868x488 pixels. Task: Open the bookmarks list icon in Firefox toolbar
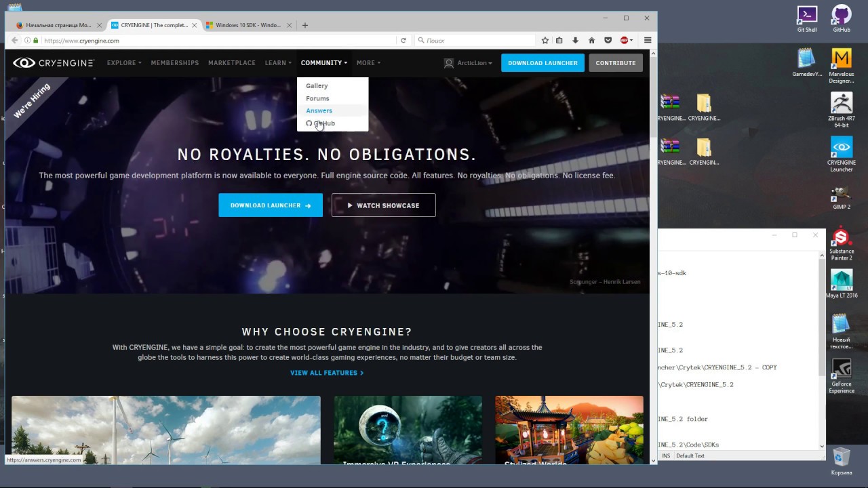click(x=559, y=41)
